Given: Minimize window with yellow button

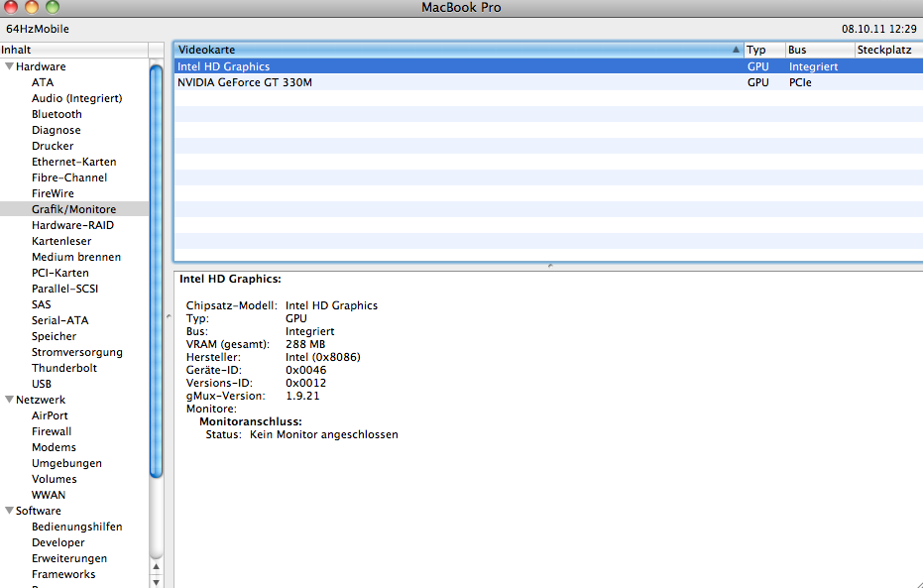Looking at the screenshot, I should [x=32, y=7].
